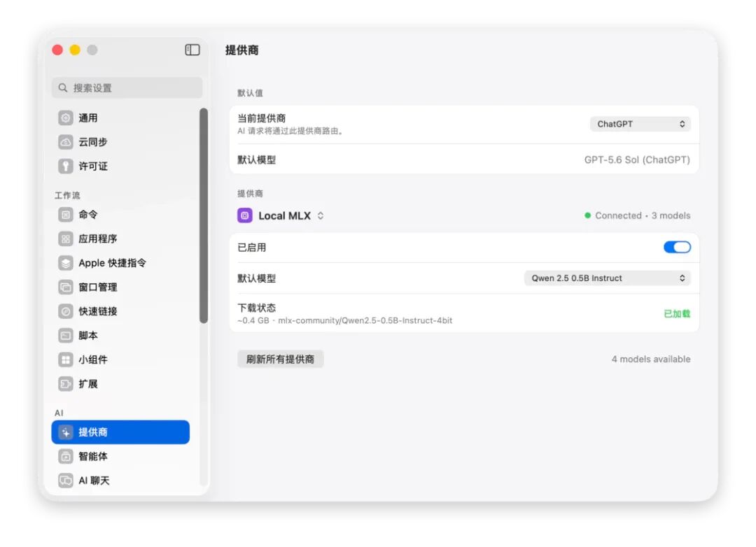Click the purple Local MLX provider icon
Screen dimensions: 756x547
pos(245,215)
